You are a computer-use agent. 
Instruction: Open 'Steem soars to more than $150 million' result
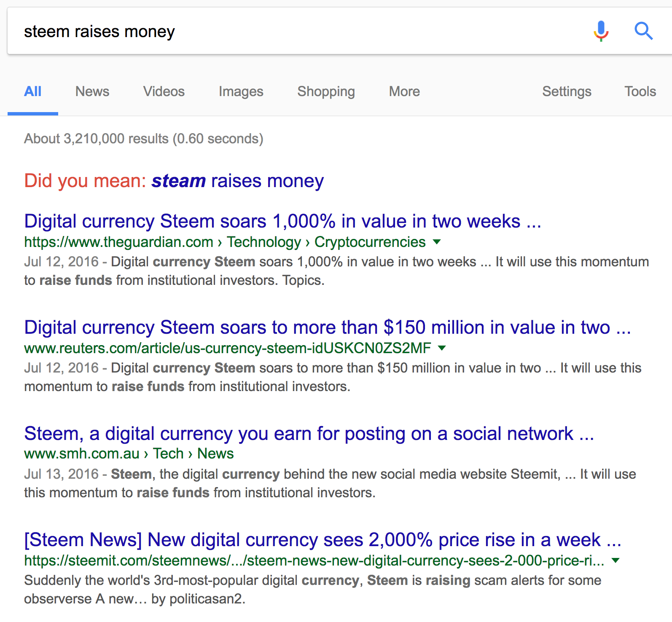coord(328,327)
